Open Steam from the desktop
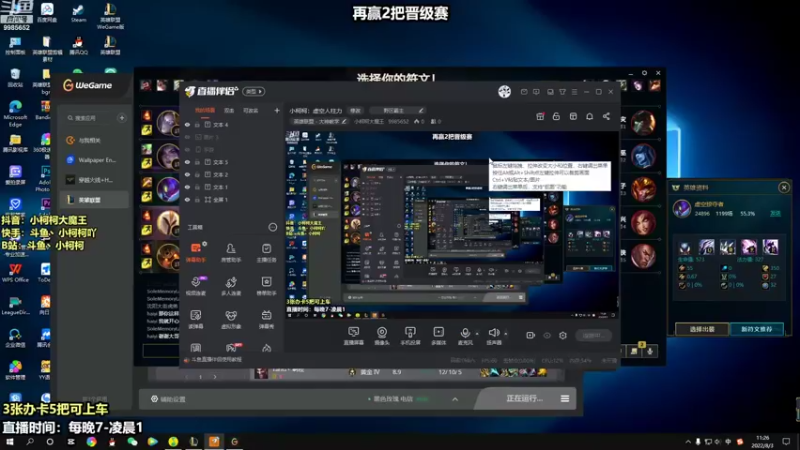This screenshot has width=800, height=450. click(x=78, y=13)
